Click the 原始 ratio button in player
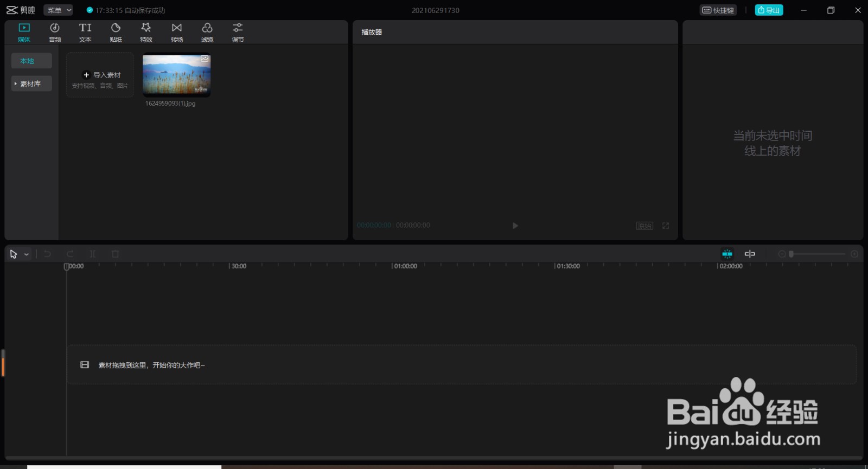The height and width of the screenshot is (469, 868). (644, 226)
